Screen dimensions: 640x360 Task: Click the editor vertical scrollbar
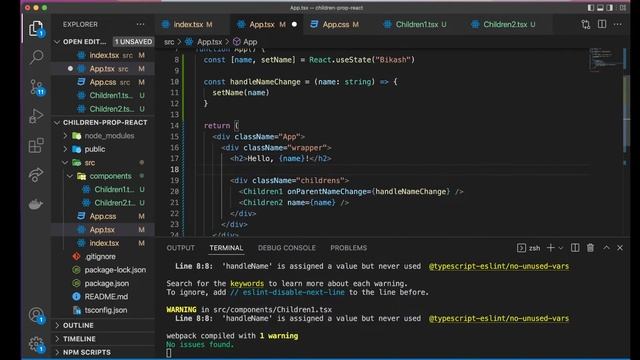click(627, 110)
